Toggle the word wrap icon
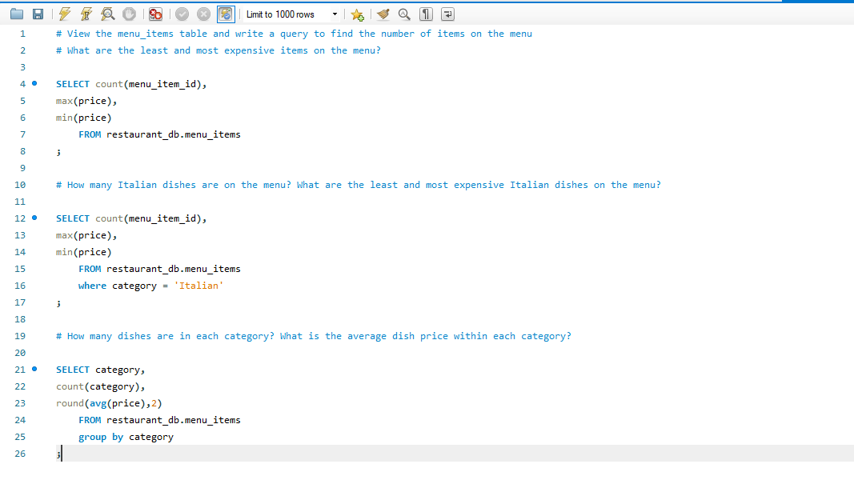Viewport: 854px width, 504px height. coord(447,14)
